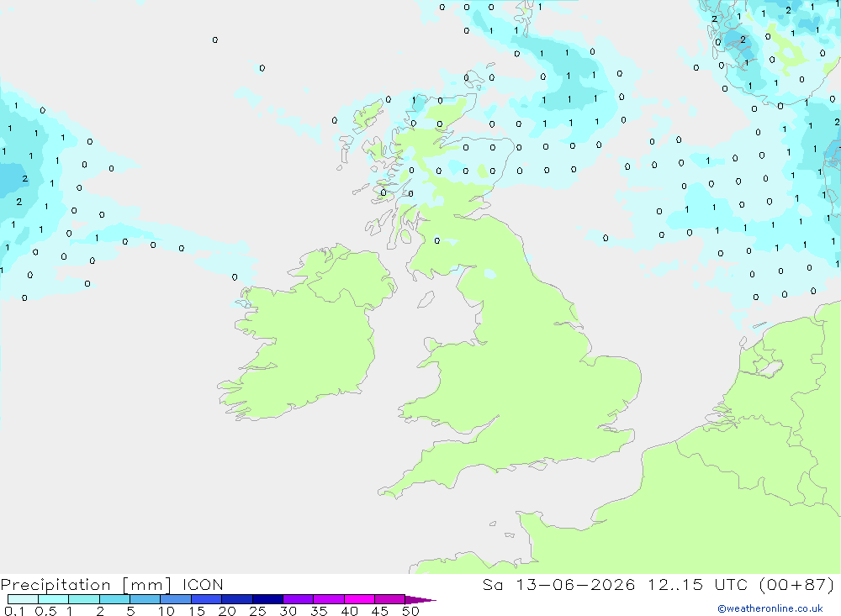Click the legend label "25"
This screenshot has height=616, width=841.
pyautogui.click(x=257, y=611)
